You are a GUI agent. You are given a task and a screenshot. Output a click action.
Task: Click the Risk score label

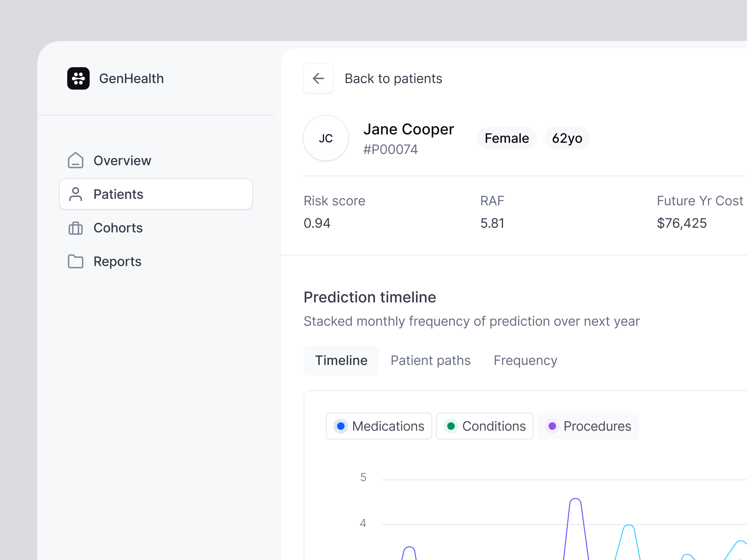coord(334,200)
